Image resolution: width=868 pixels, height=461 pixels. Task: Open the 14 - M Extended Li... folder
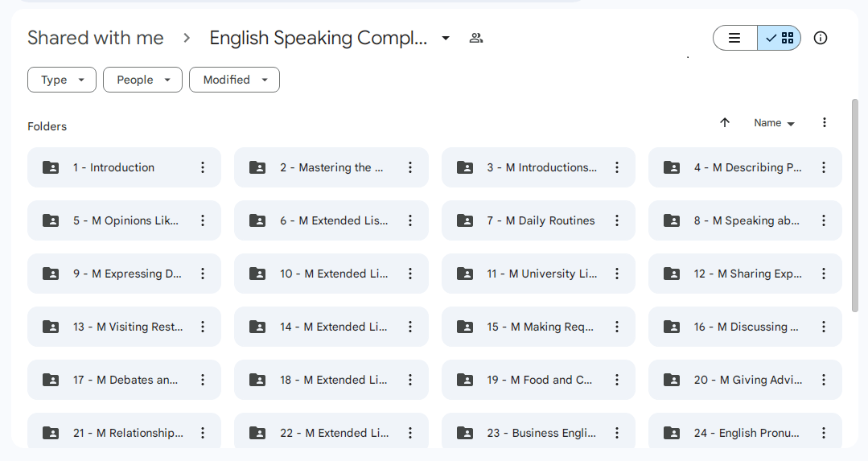point(331,327)
